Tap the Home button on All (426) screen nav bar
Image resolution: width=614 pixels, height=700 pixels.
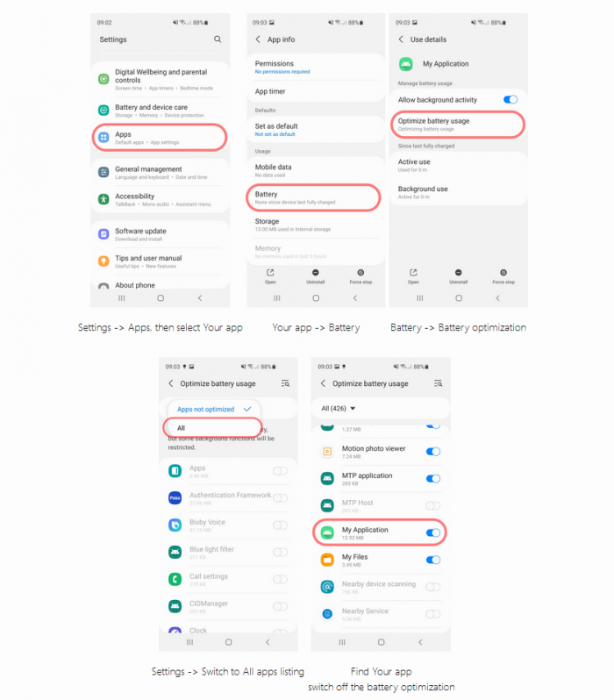coord(381,642)
